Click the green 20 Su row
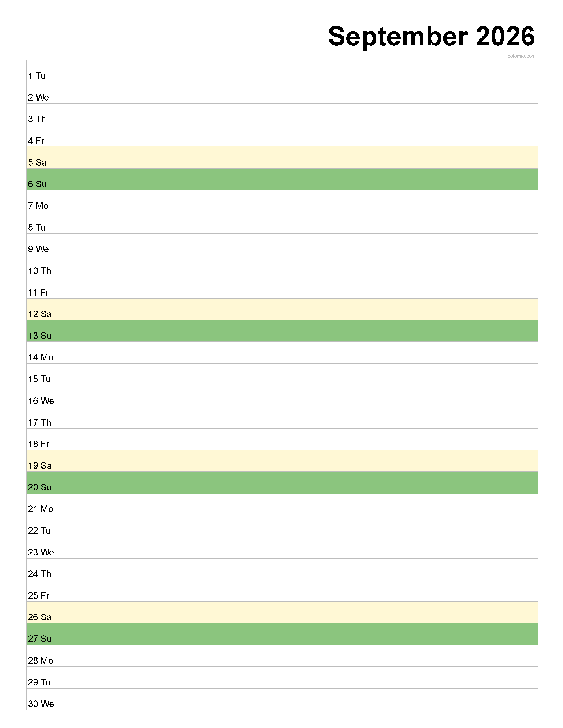 pos(282,483)
